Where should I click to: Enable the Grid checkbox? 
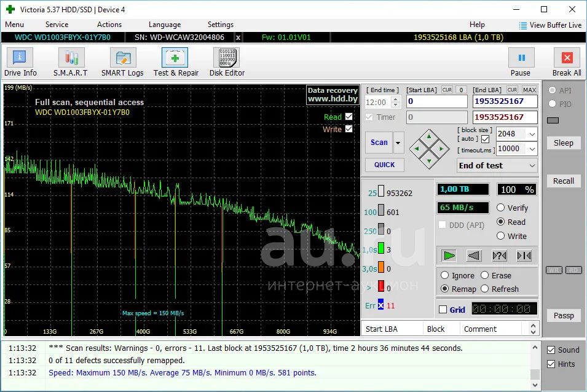click(443, 310)
